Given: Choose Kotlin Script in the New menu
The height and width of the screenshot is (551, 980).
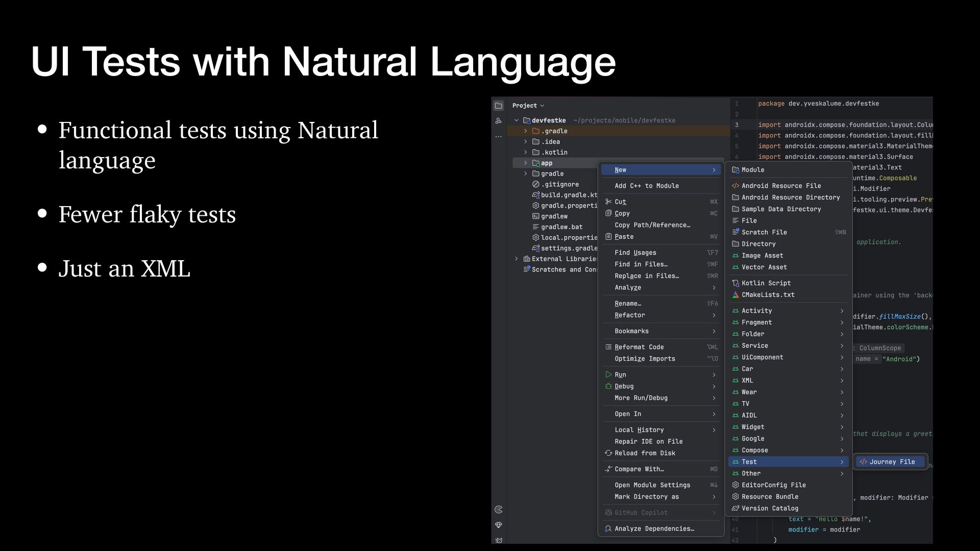Looking at the screenshot, I should pyautogui.click(x=766, y=283).
